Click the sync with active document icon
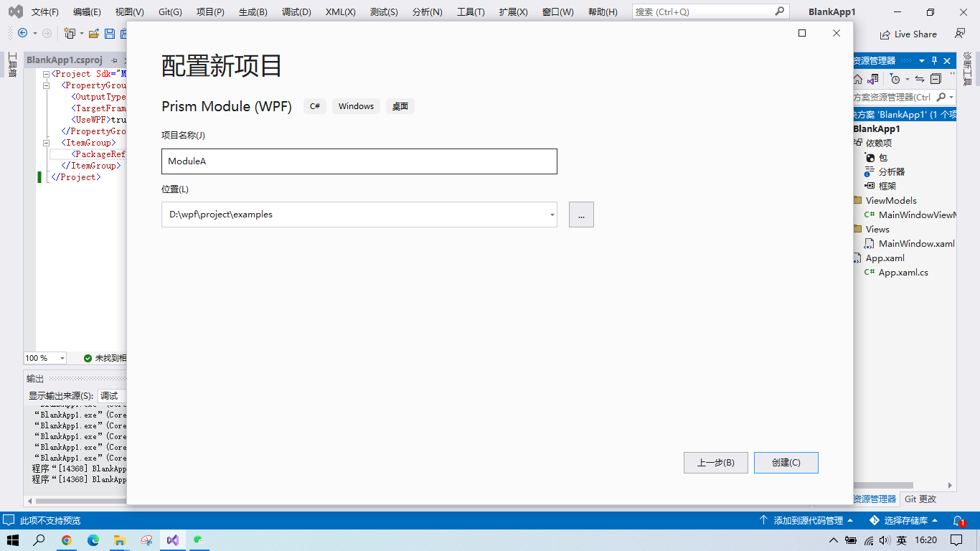The height and width of the screenshot is (551, 980). 920,79
